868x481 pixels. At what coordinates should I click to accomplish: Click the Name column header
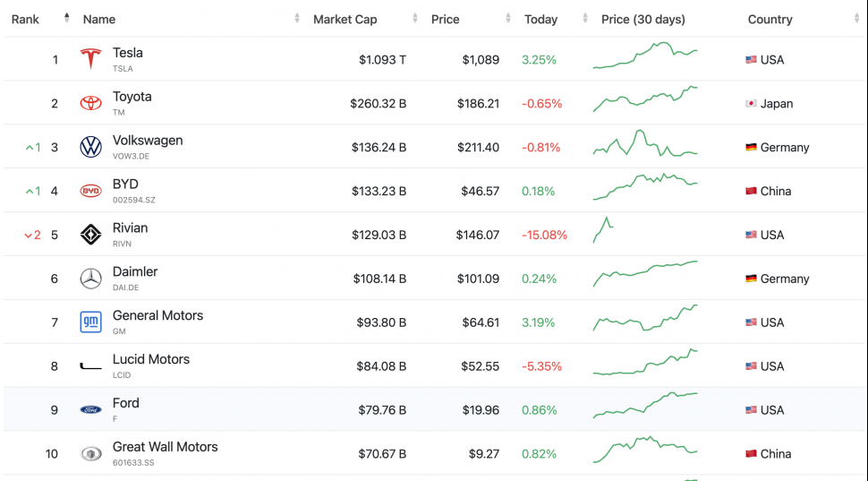(98, 19)
